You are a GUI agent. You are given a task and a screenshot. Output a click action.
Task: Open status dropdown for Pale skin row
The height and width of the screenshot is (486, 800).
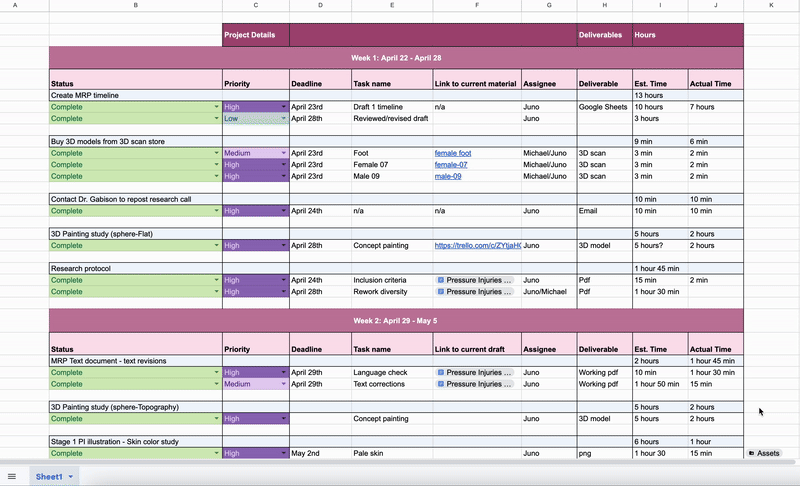pyautogui.click(x=216, y=453)
